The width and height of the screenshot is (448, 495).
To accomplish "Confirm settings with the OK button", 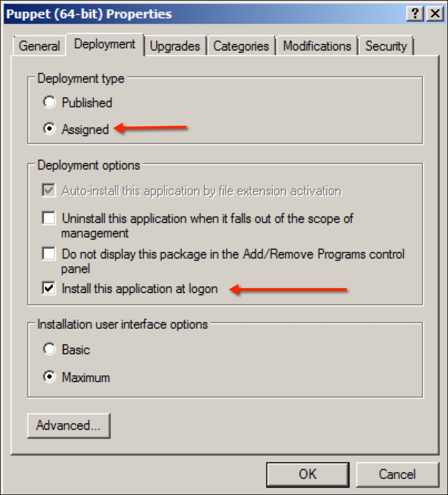I will tap(307, 474).
